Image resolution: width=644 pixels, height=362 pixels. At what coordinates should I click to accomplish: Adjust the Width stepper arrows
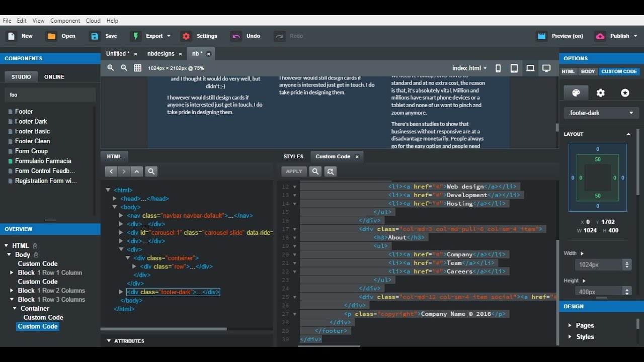tap(627, 264)
